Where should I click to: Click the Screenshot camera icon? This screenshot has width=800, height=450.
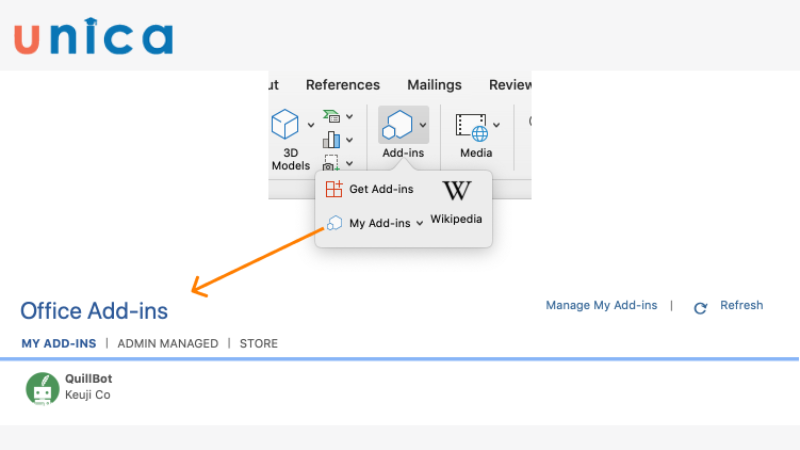tap(331, 162)
